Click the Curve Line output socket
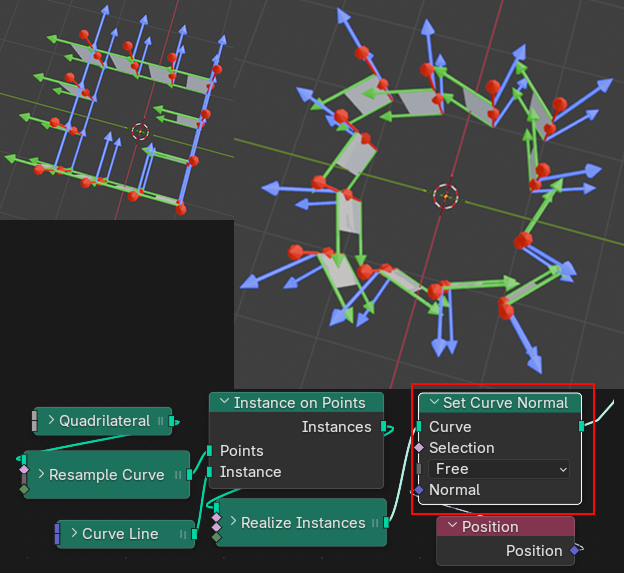 (x=194, y=534)
